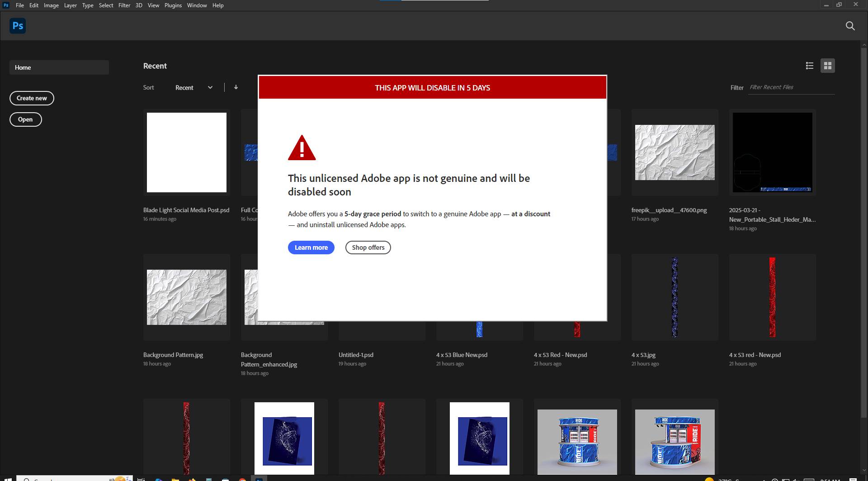Viewport: 868px width, 481px height.
Task: Click the Background Pattern_enhanced.jpg filename
Action: [x=269, y=360]
